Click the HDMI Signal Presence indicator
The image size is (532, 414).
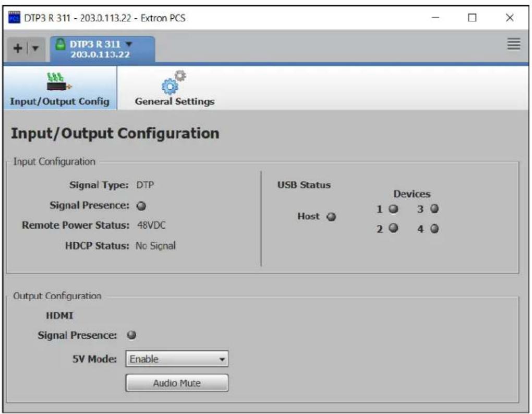(131, 335)
